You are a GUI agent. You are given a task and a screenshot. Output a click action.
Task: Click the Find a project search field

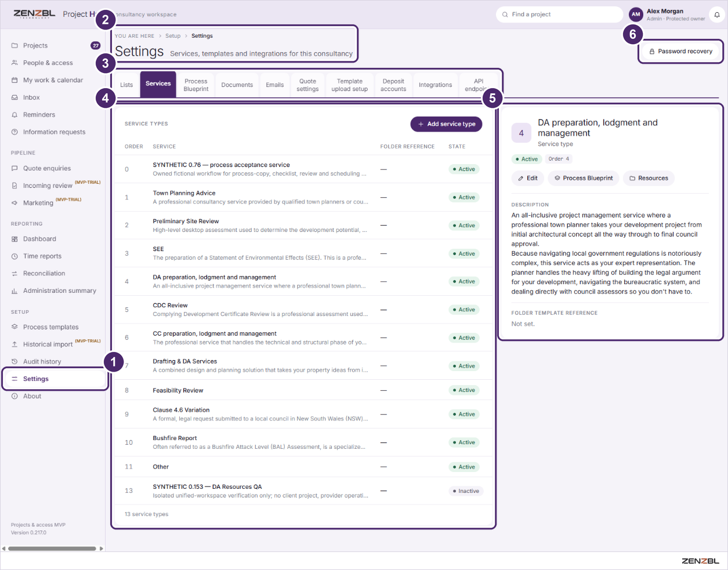coord(560,14)
